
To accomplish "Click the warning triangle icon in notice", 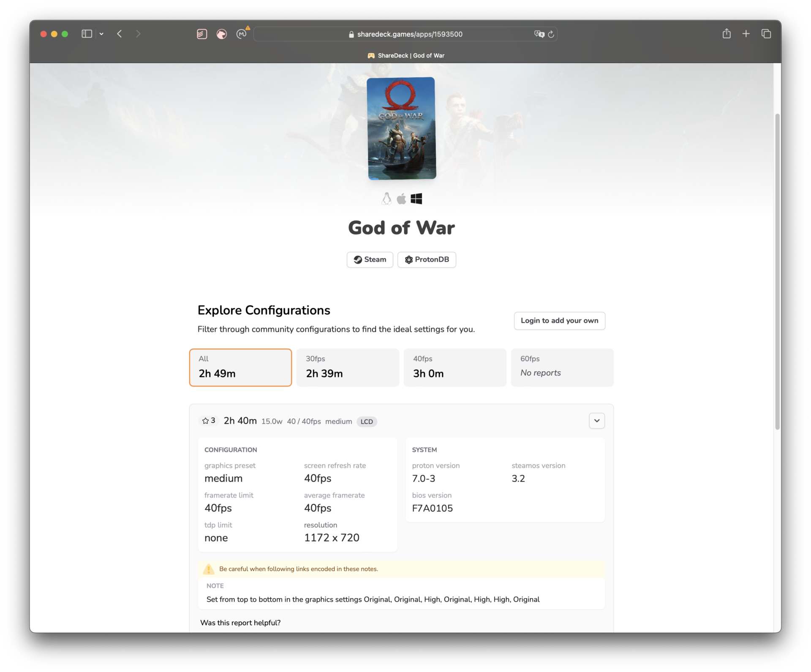I will 209,569.
